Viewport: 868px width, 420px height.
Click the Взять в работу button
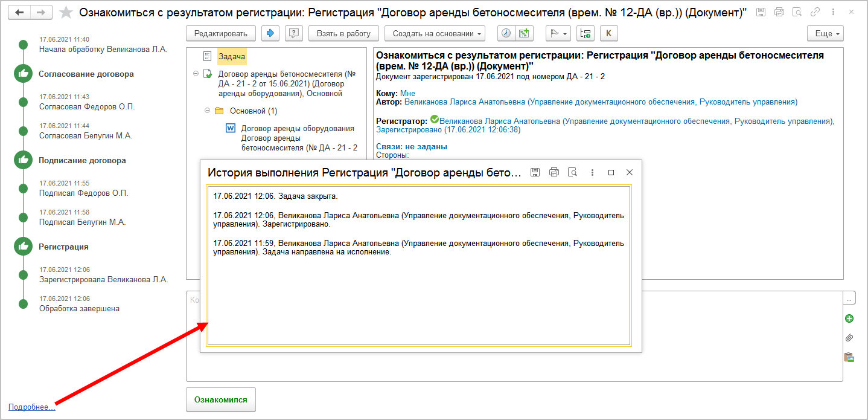pyautogui.click(x=343, y=33)
